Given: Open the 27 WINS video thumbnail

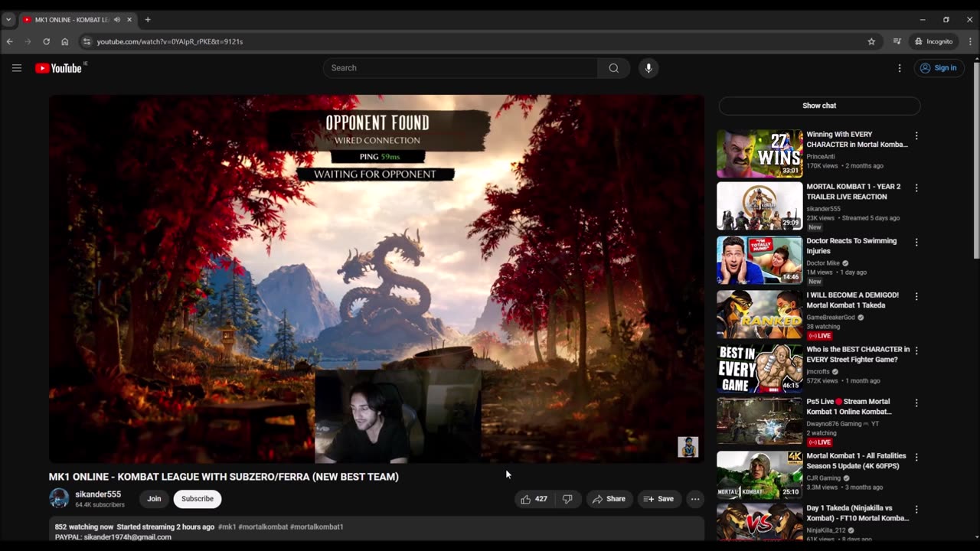Looking at the screenshot, I should click(759, 154).
